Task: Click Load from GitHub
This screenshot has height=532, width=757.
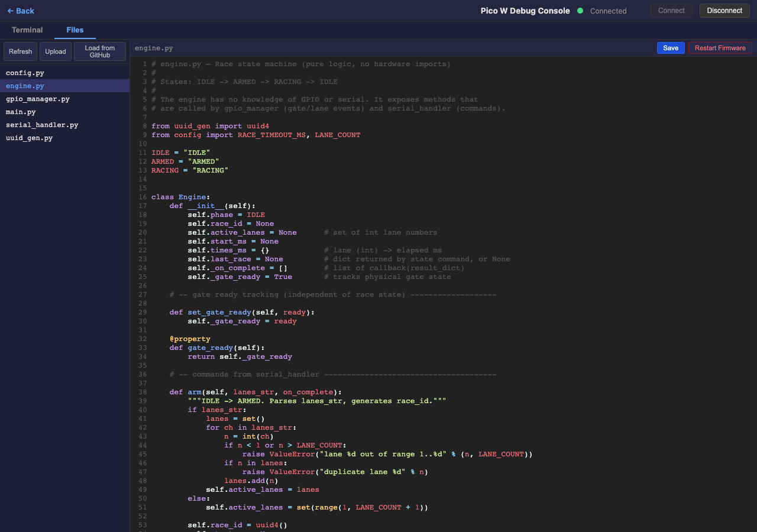Action: click(99, 51)
